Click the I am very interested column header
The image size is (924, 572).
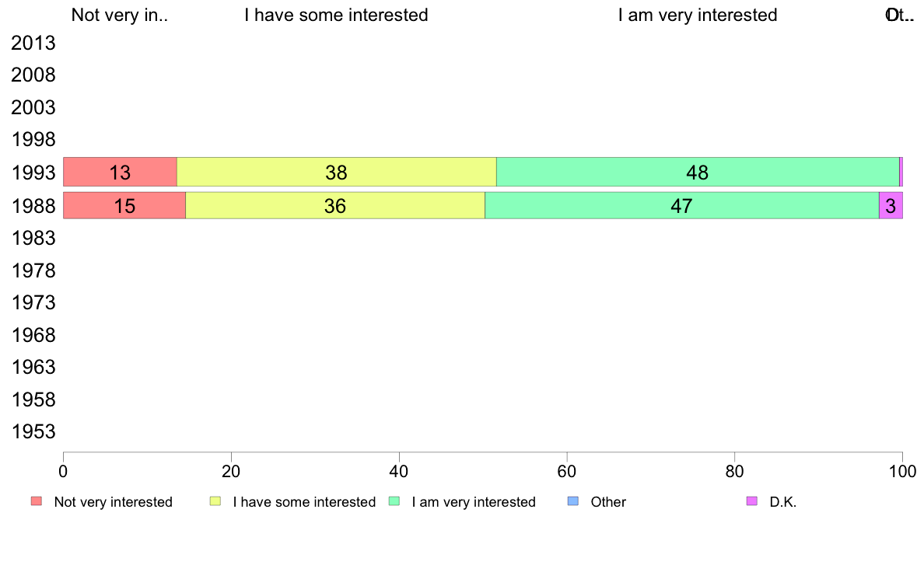[698, 15]
